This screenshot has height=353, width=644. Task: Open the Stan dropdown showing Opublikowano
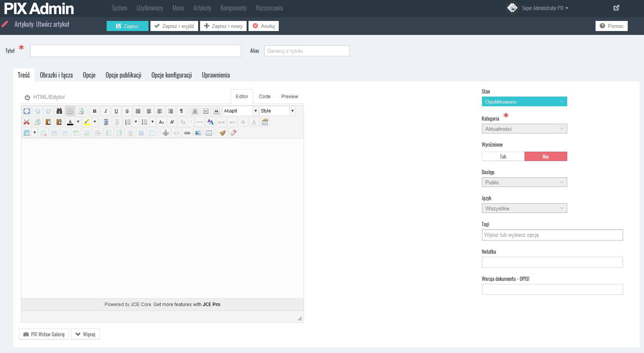click(524, 102)
